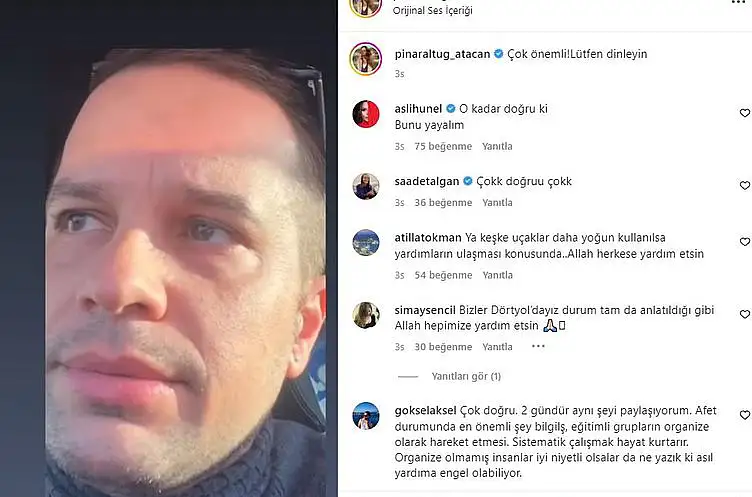
Task: Open Orijinal Ses İçeriği audio link
Action: (433, 10)
